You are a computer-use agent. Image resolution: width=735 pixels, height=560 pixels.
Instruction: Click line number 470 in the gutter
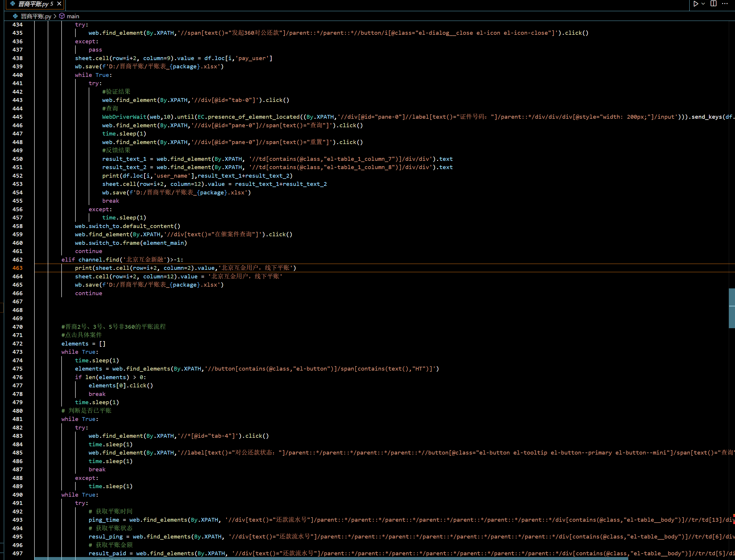[17, 327]
